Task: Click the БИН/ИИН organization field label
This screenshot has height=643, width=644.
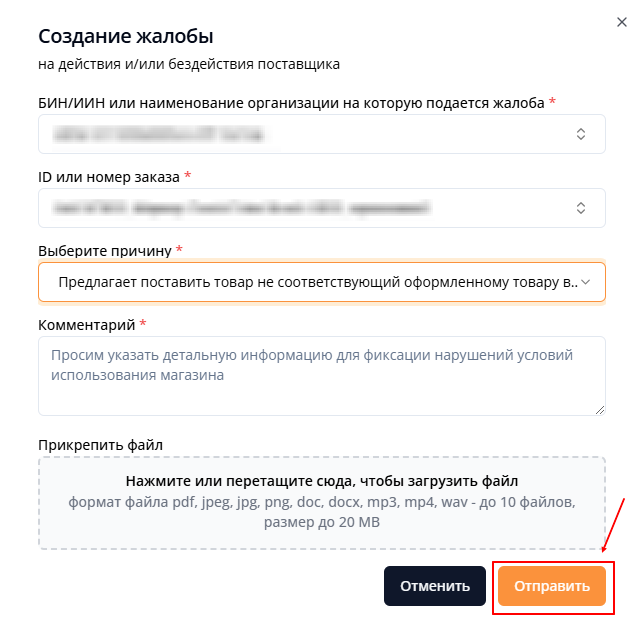Action: (x=291, y=103)
